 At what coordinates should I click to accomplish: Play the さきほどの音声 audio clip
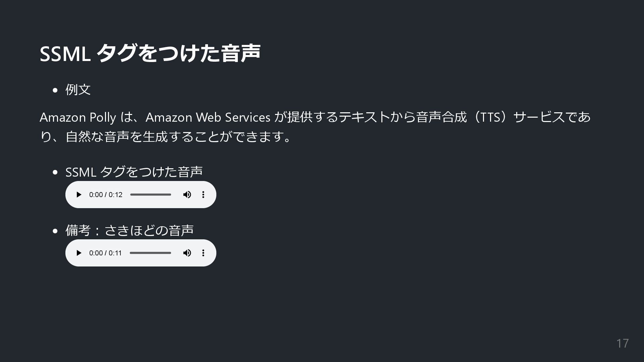coord(79,253)
